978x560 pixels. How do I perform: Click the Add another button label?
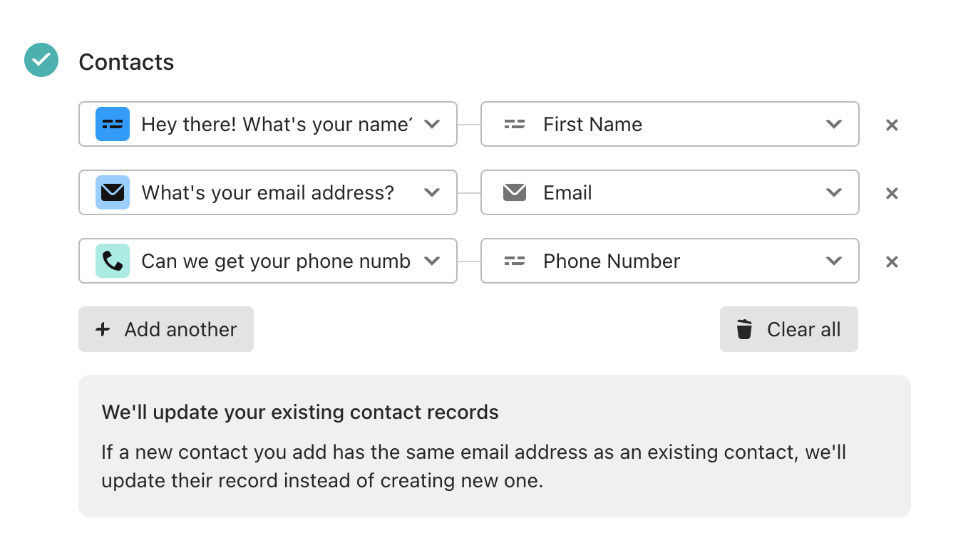(180, 329)
